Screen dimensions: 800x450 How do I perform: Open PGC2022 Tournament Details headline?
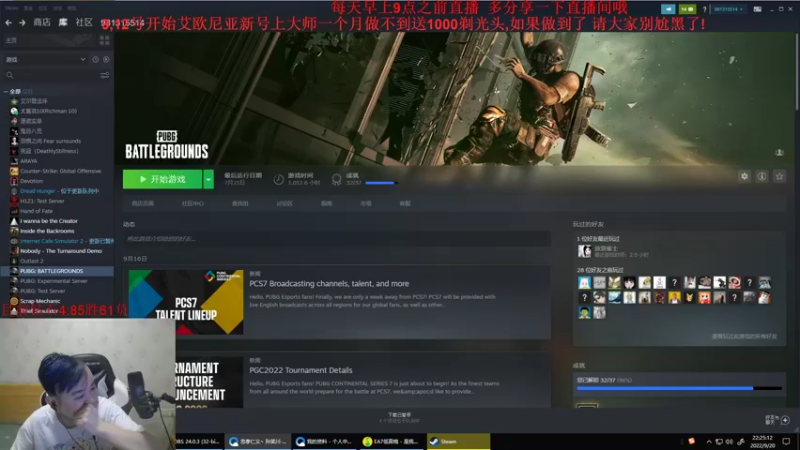(301, 370)
